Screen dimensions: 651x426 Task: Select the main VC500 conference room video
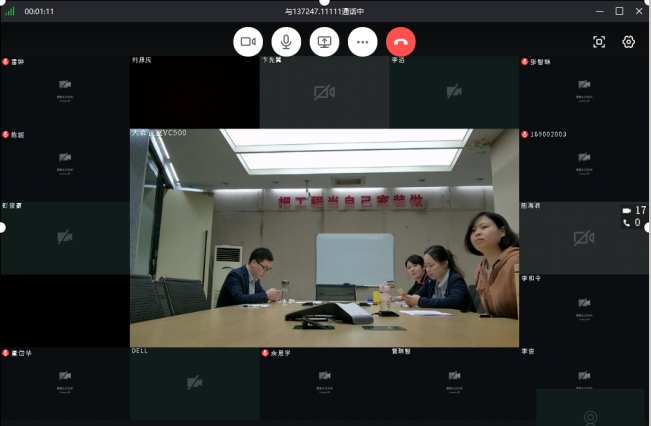(x=324, y=237)
